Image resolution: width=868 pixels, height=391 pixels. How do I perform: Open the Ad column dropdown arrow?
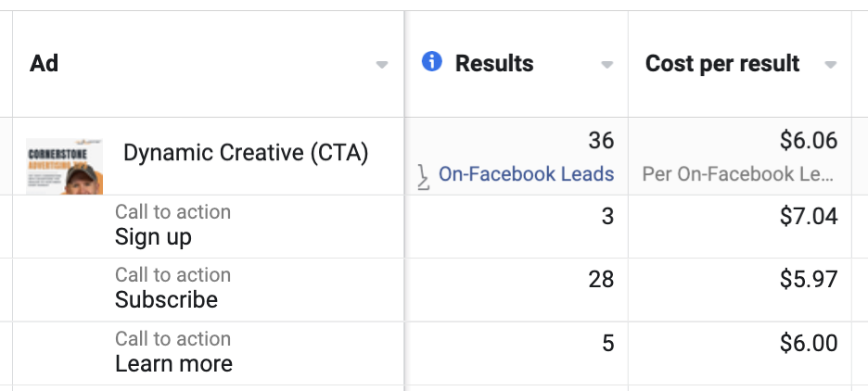click(x=382, y=65)
